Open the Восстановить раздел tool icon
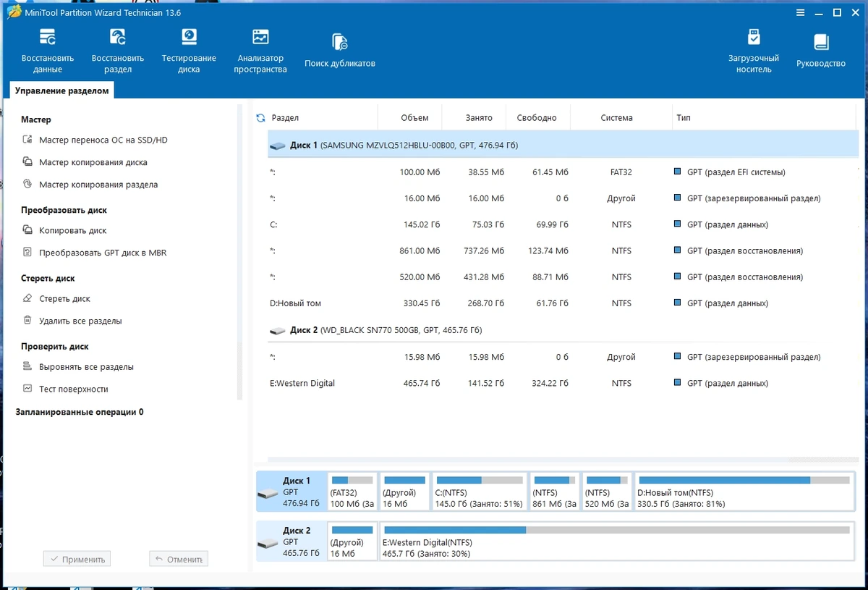This screenshot has height=590, width=868. [x=118, y=37]
